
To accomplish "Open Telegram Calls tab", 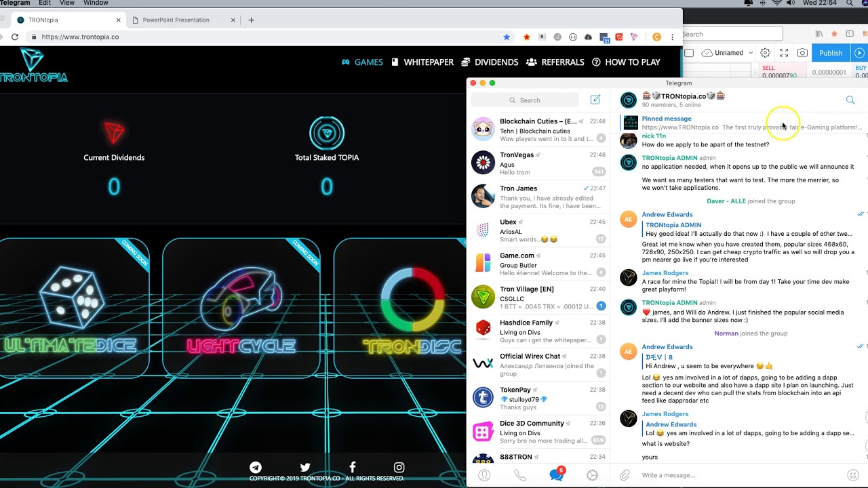I will pos(520,475).
